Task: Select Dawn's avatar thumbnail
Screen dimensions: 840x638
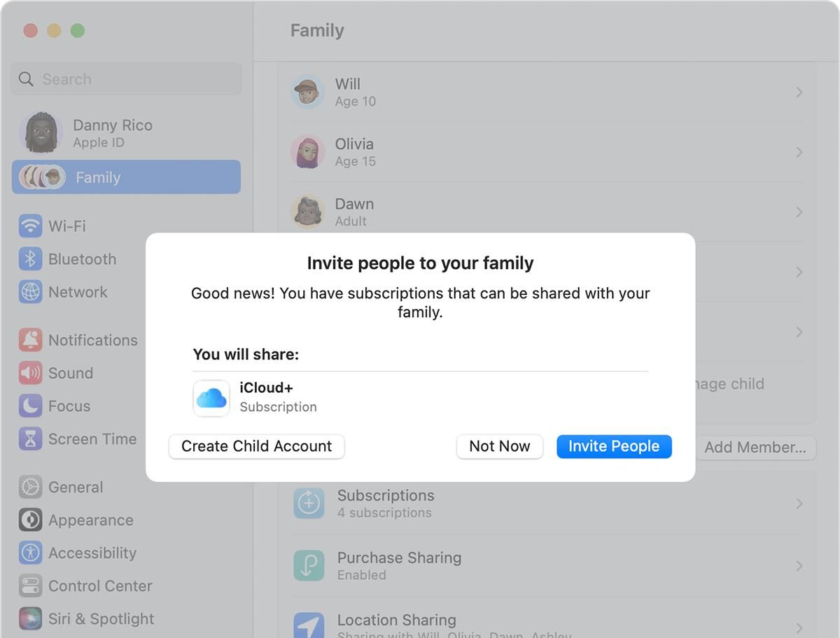Action: pyautogui.click(x=307, y=212)
